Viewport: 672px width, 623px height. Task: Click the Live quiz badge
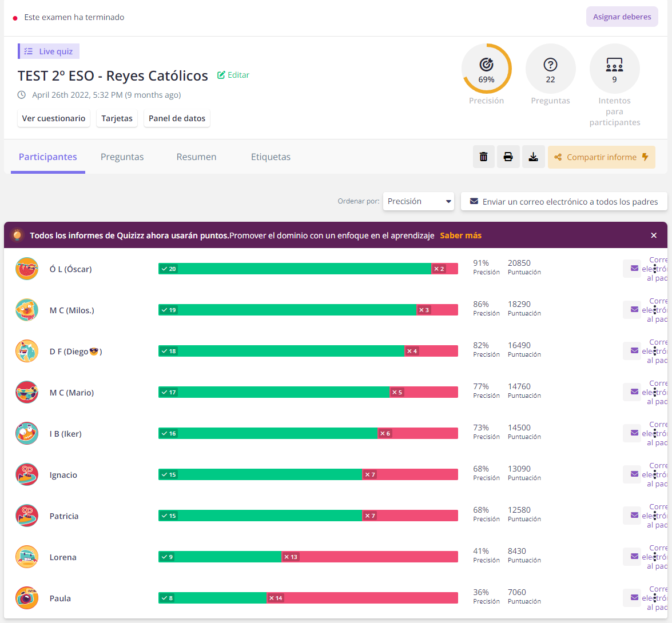(x=49, y=51)
